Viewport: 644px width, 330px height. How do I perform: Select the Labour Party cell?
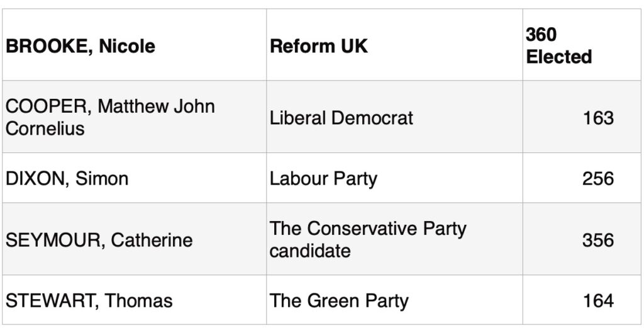pyautogui.click(x=394, y=178)
